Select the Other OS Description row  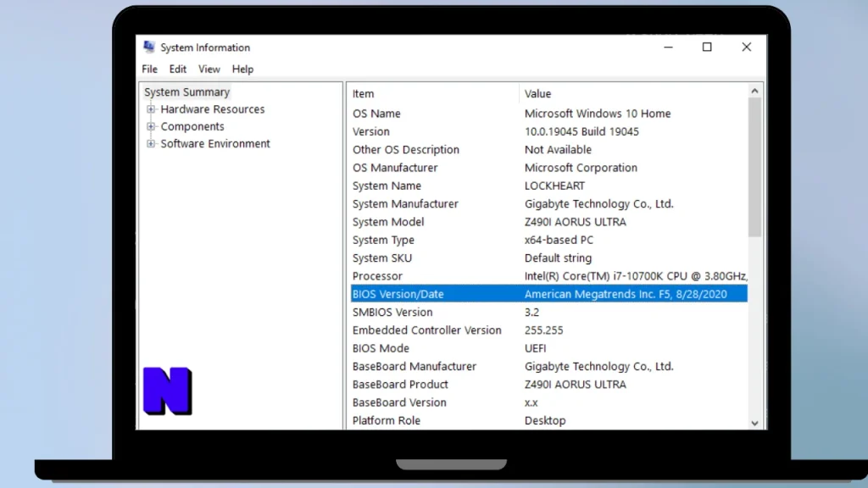click(x=548, y=149)
